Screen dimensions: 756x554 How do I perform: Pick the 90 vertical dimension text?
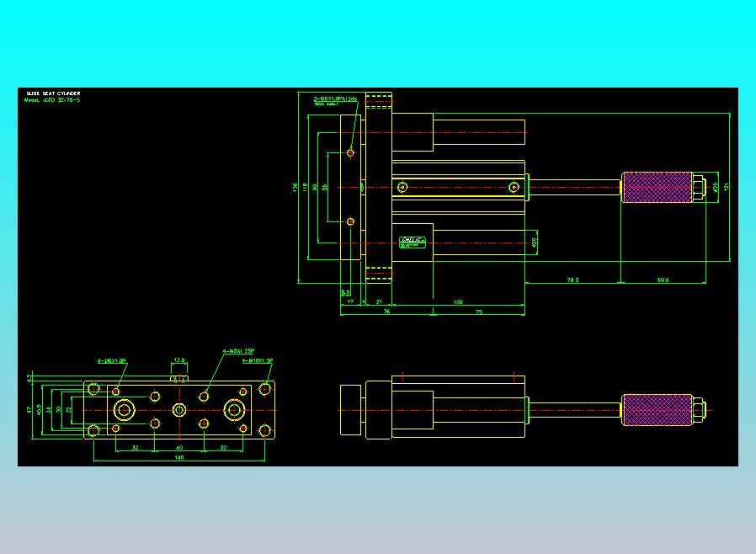click(315, 187)
